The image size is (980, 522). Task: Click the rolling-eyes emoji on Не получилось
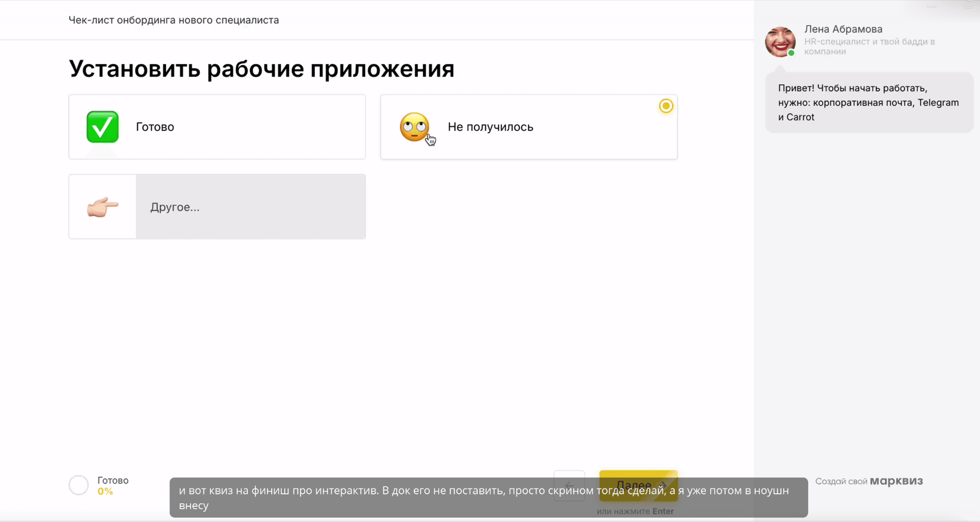[414, 127]
